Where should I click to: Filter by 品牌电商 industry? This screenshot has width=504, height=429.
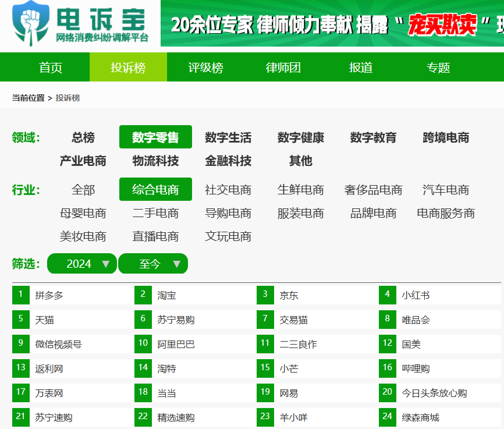[373, 213]
